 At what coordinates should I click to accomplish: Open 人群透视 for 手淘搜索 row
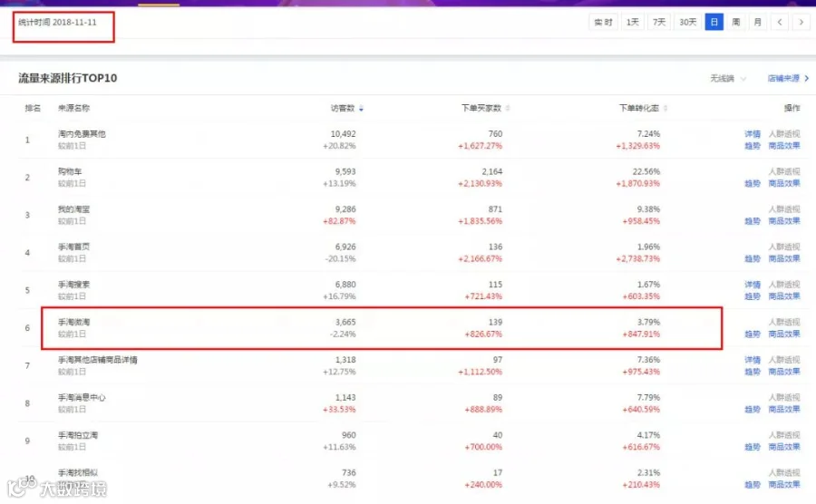pos(784,285)
